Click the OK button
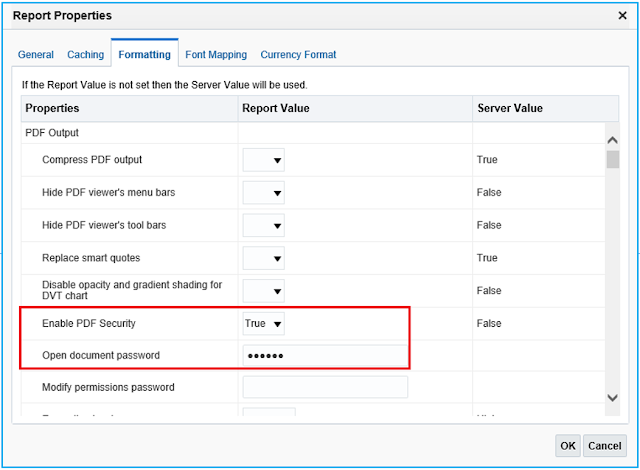640x470 pixels. tap(568, 446)
